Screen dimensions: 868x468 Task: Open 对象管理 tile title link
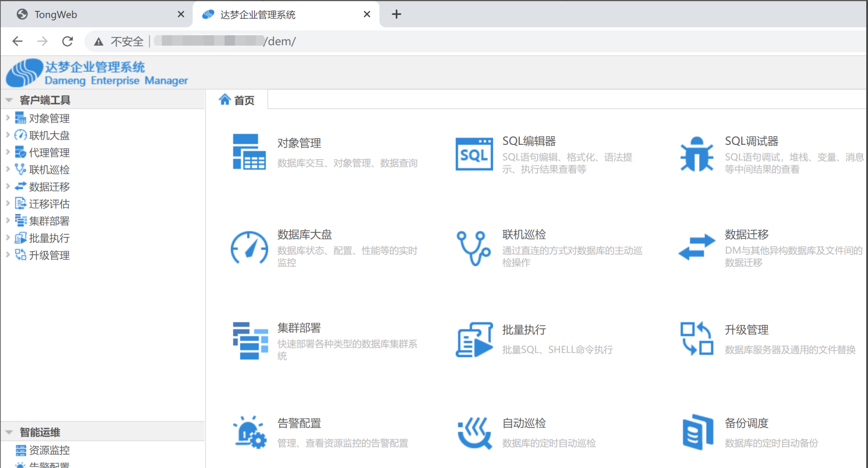coord(299,143)
